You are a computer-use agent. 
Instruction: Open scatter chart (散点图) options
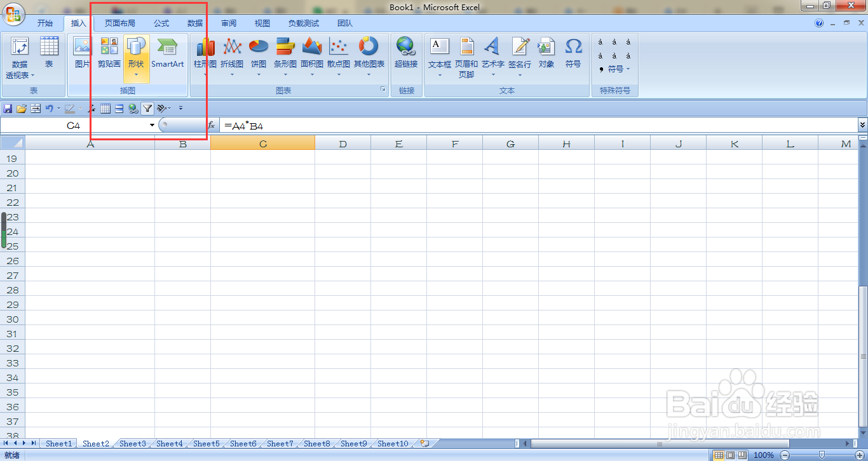tap(339, 57)
